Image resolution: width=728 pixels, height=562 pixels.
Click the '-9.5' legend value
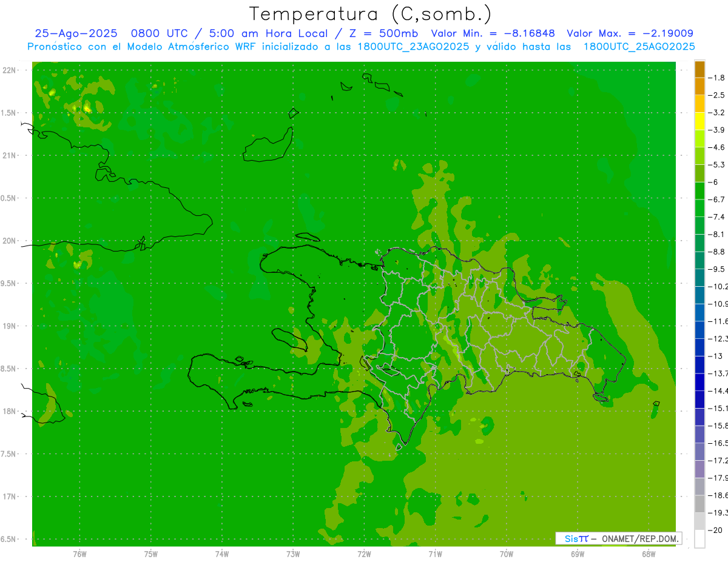pos(718,269)
